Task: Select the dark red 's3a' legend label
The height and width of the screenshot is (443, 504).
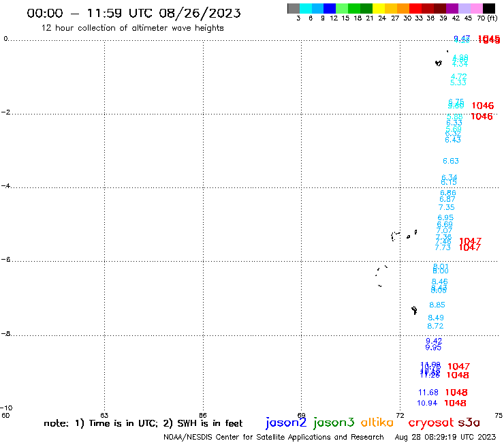Action: click(469, 422)
